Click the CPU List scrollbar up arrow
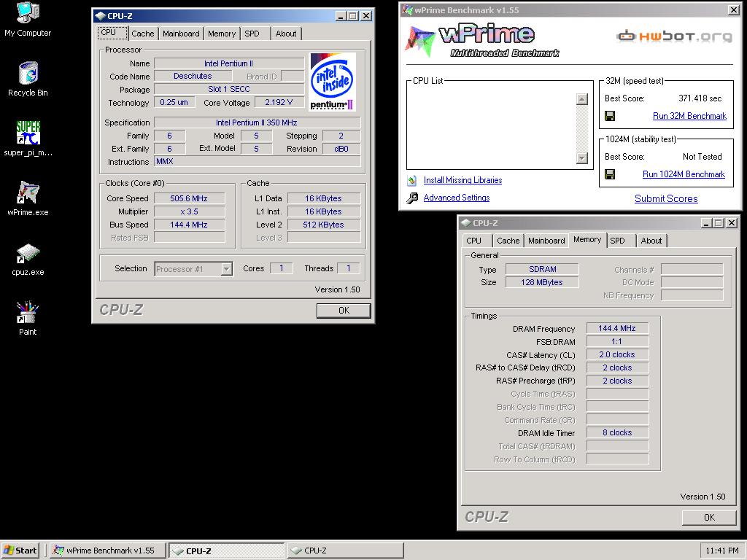The width and height of the screenshot is (747, 560). coord(581,99)
